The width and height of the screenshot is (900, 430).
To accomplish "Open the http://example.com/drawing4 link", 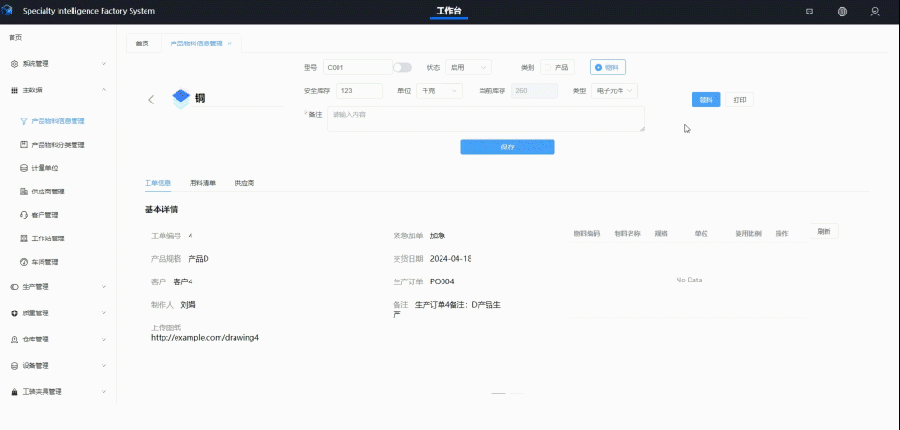I will pyautogui.click(x=205, y=338).
